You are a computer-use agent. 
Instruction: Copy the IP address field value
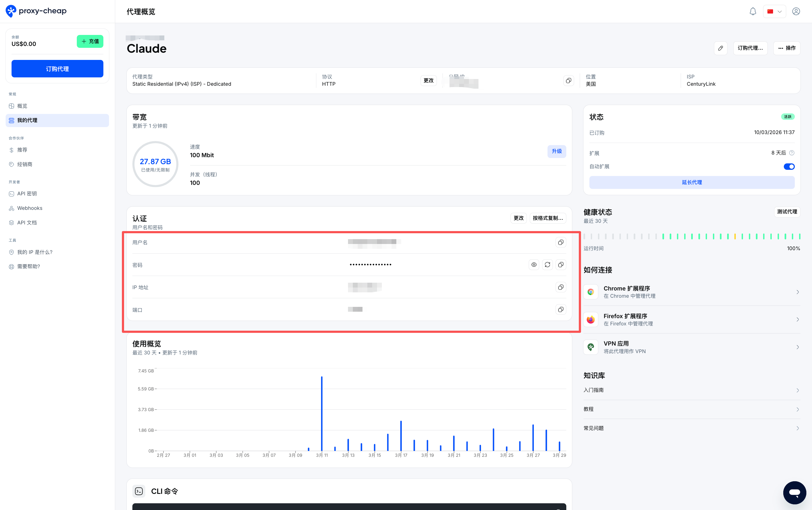561,288
